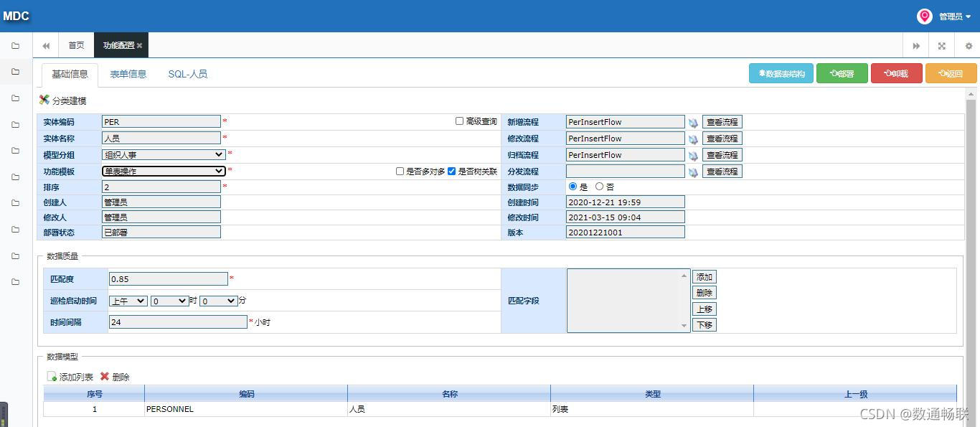Click the red 卸载 button
This screenshot has height=427, width=980.
(897, 73)
